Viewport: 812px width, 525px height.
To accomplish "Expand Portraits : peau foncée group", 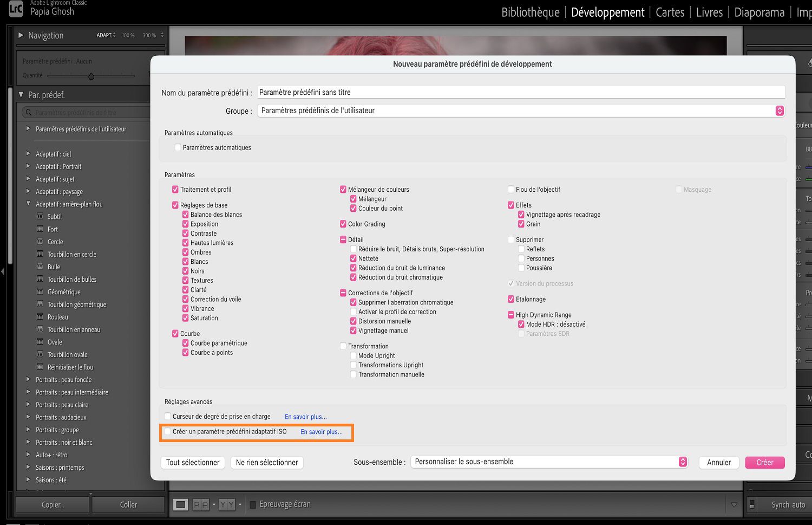I will point(28,379).
